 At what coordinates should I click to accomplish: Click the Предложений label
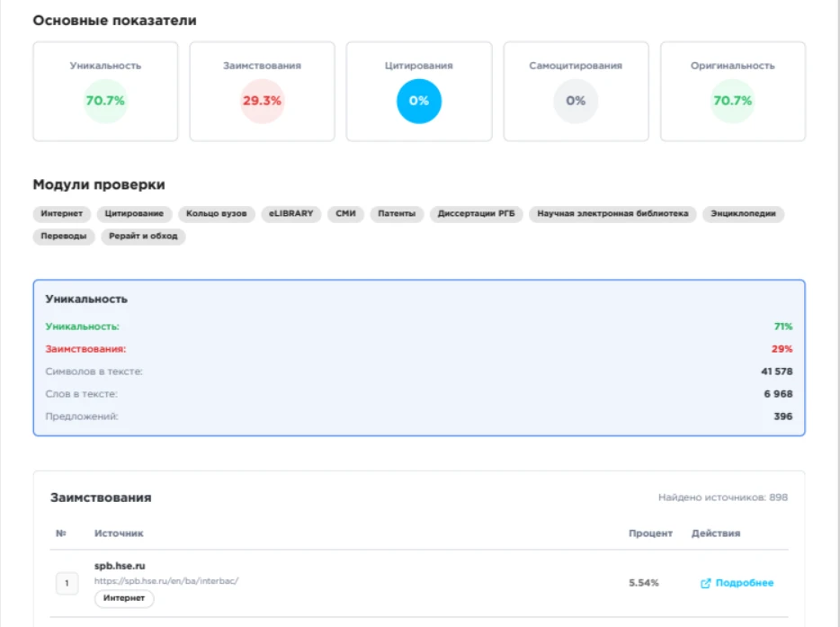pyautogui.click(x=82, y=417)
